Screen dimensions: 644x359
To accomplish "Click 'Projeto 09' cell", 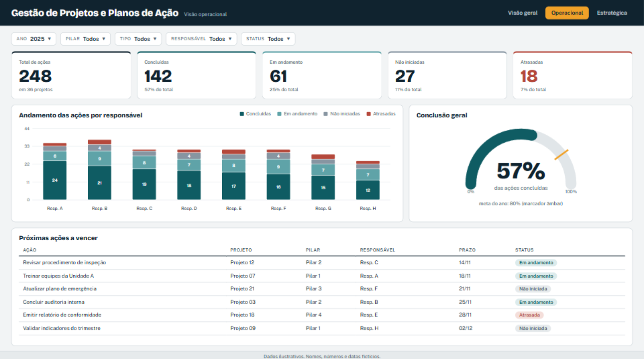I will click(243, 328).
